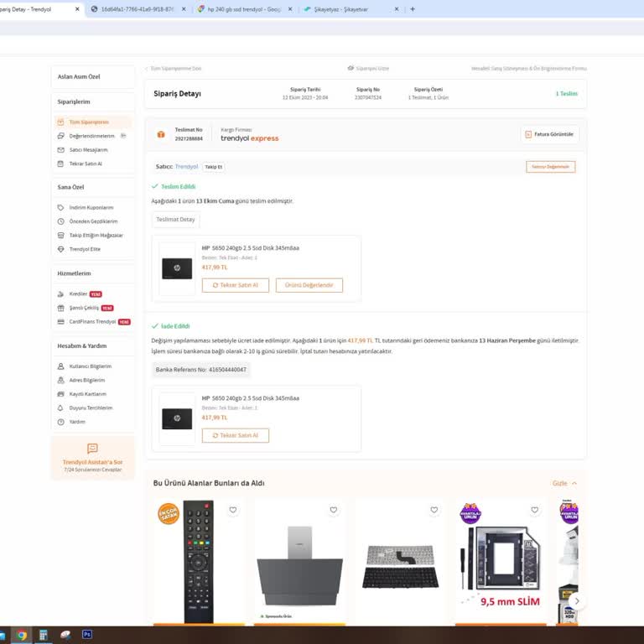Open a new browser tab
This screenshot has width=644, height=644.
point(413,9)
